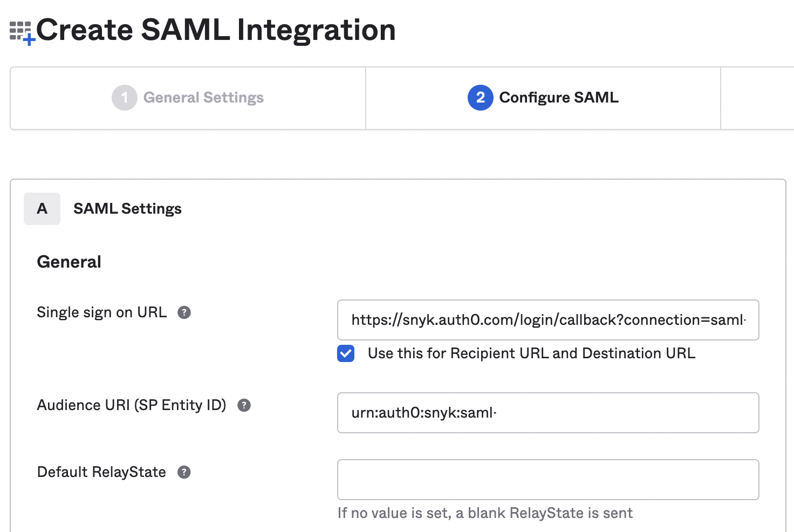Click the RelayState helper text below the field
Image resolution: width=794 pixels, height=532 pixels.
[x=485, y=513]
